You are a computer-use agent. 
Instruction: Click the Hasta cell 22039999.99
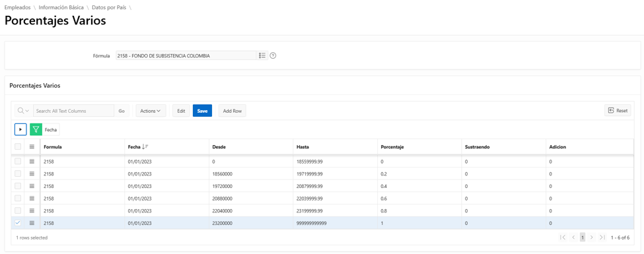335,198
